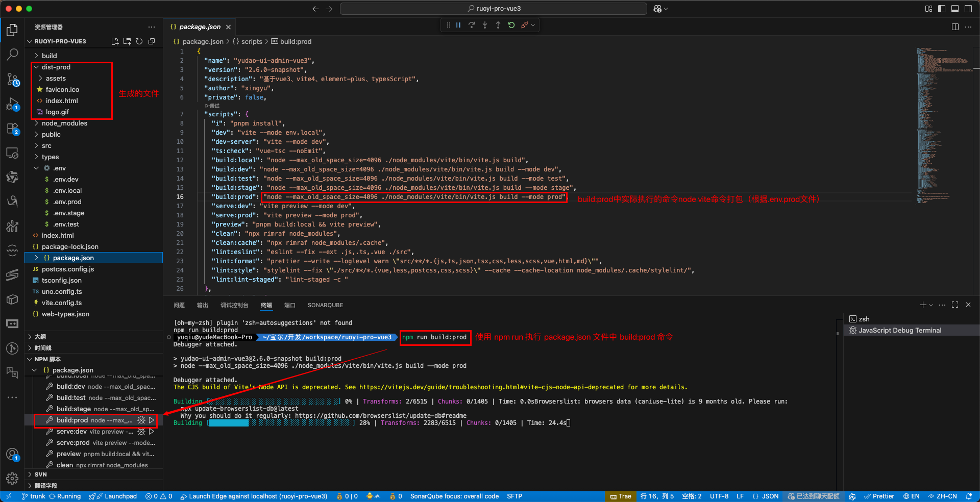Open the Accounts menu icon
Viewport: 980px width, 502px height.
[12, 455]
